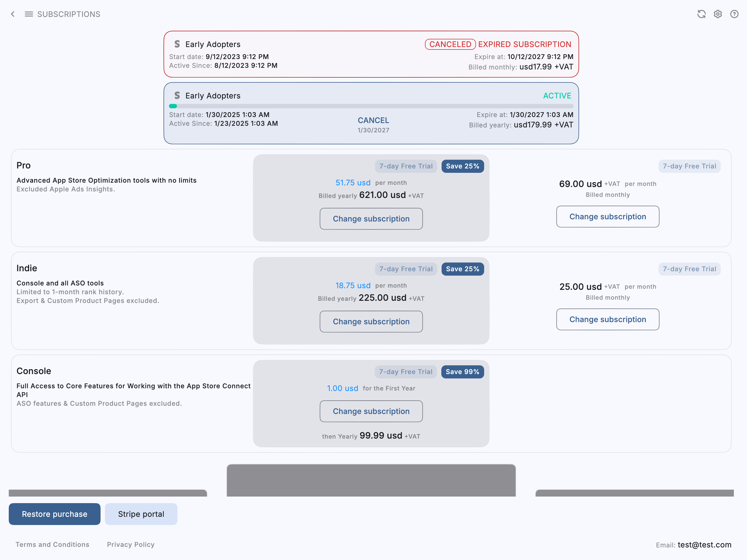The height and width of the screenshot is (560, 747).
Task: Change subscription to Indie monthly plan
Action: [607, 320]
